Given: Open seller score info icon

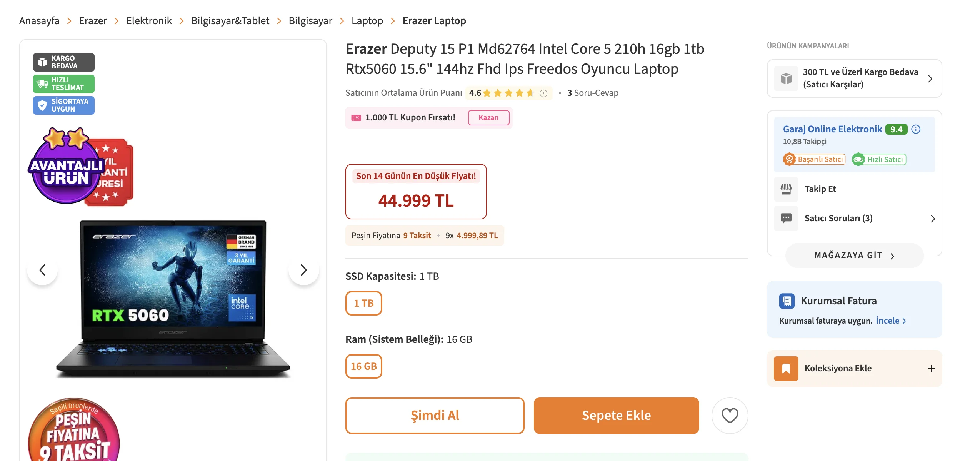Looking at the screenshot, I should [916, 129].
